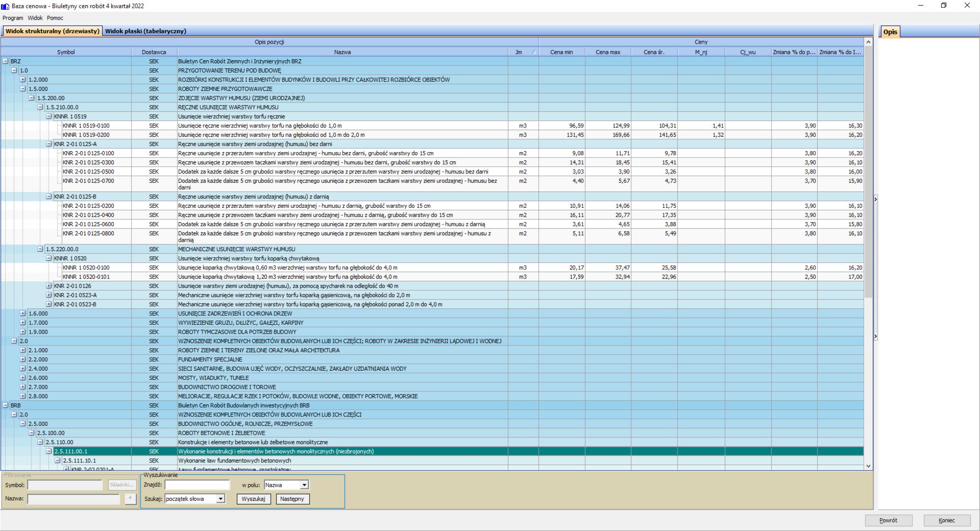
Task: Collapse the 1.5.210.00.0 node
Action: pos(40,107)
